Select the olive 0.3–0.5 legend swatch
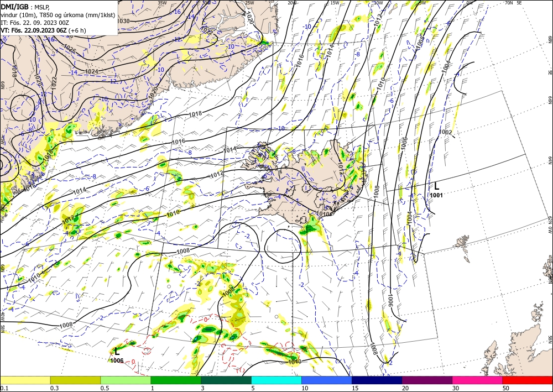553x392 pixels. [75, 380]
